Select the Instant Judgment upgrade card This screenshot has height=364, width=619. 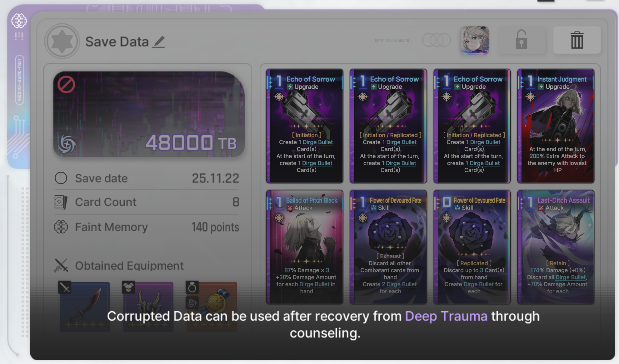tap(556, 126)
